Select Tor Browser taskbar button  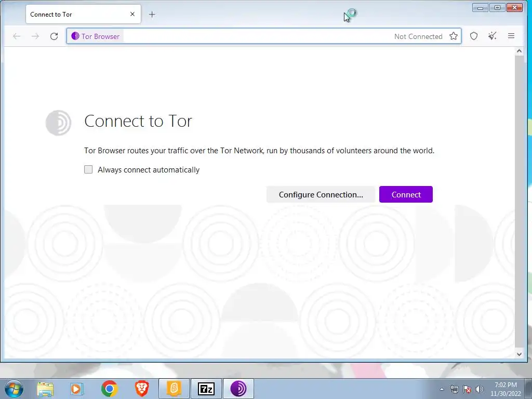click(x=238, y=389)
